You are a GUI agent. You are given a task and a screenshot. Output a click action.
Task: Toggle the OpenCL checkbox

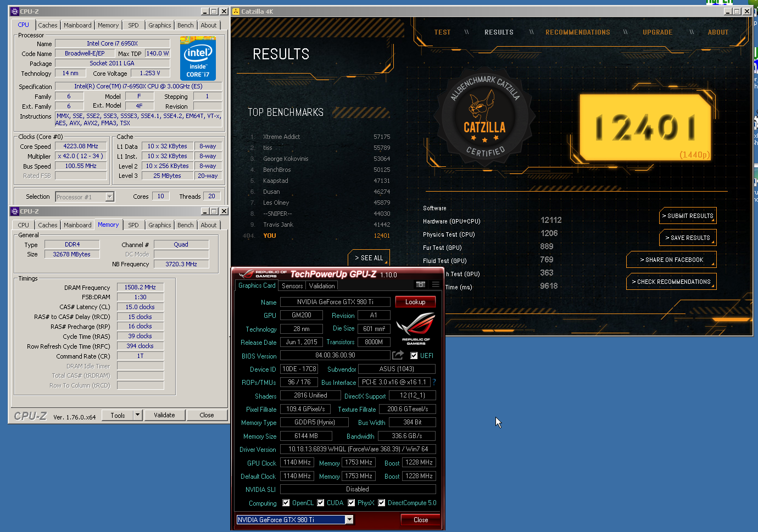point(286,502)
